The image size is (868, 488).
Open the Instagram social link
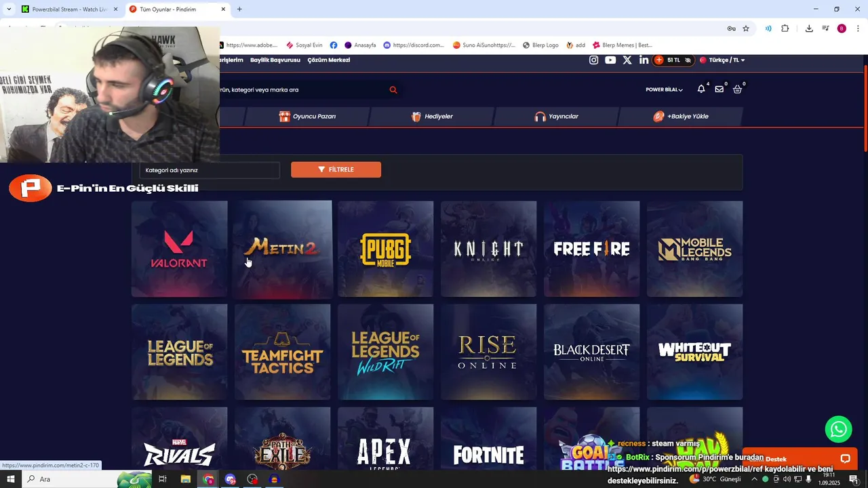coord(593,60)
